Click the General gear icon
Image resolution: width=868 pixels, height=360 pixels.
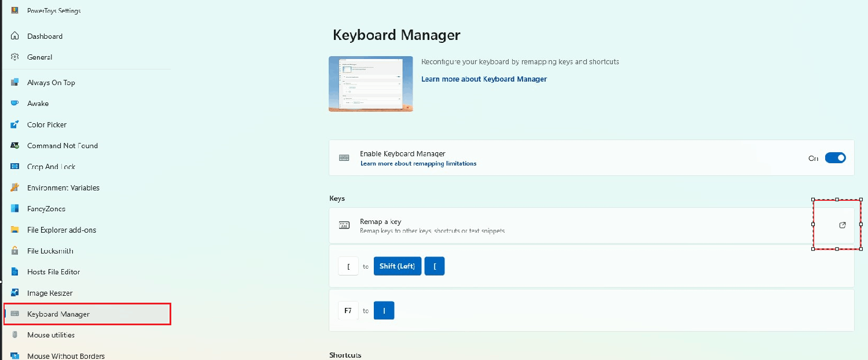point(15,57)
